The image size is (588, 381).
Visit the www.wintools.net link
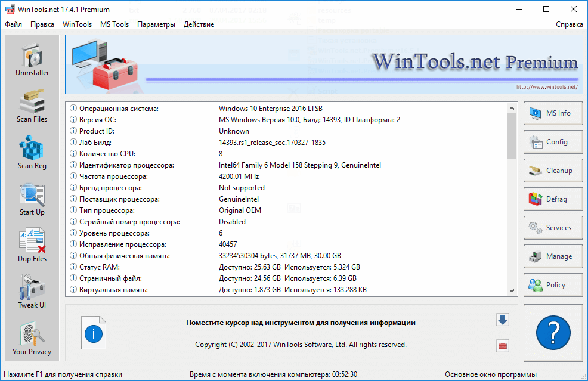click(x=547, y=87)
